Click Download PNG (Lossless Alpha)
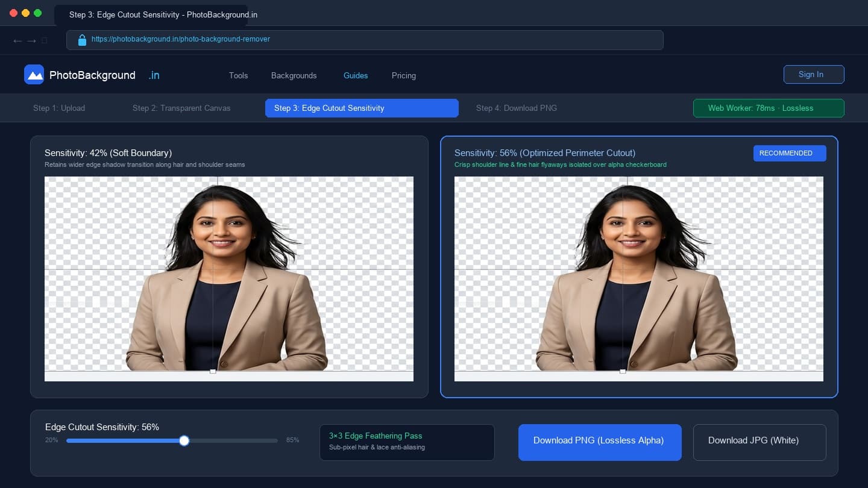 click(600, 442)
